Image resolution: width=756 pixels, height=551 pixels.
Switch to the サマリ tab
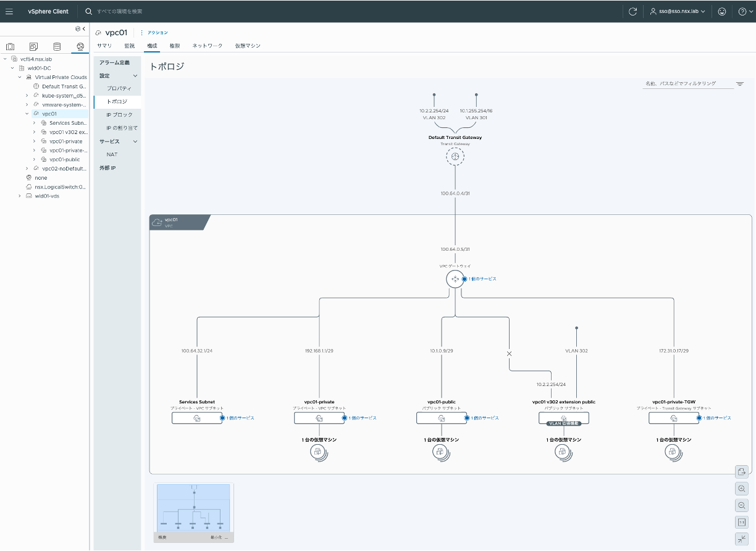pos(104,46)
